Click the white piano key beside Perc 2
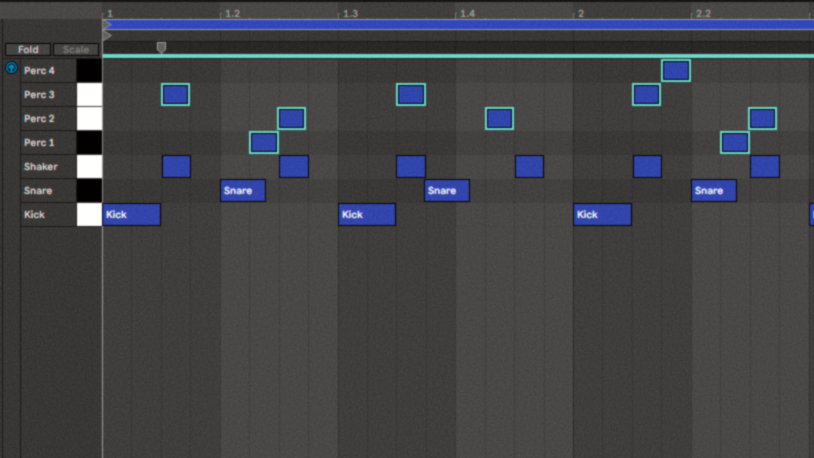The height and width of the screenshot is (458, 814). [x=89, y=118]
